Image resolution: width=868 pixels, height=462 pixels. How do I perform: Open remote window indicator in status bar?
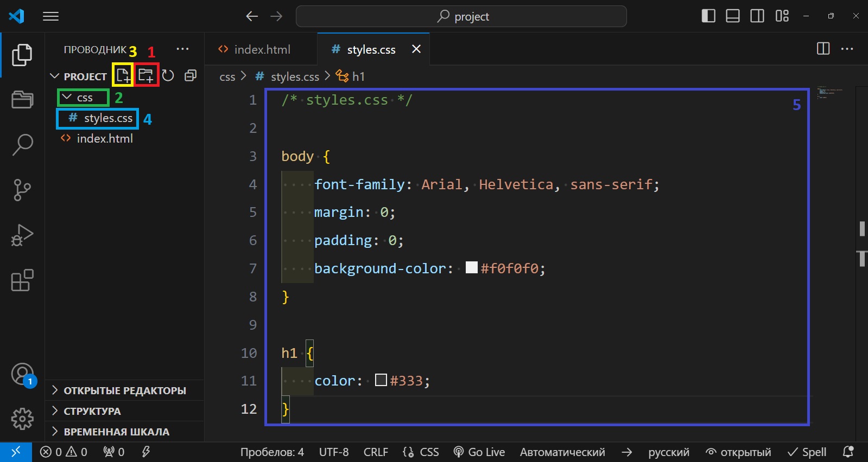pyautogui.click(x=16, y=452)
